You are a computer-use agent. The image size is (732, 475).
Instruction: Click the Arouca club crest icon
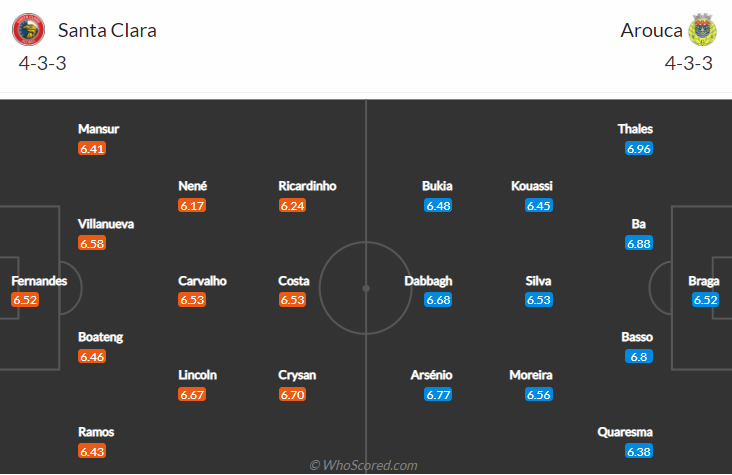point(704,30)
